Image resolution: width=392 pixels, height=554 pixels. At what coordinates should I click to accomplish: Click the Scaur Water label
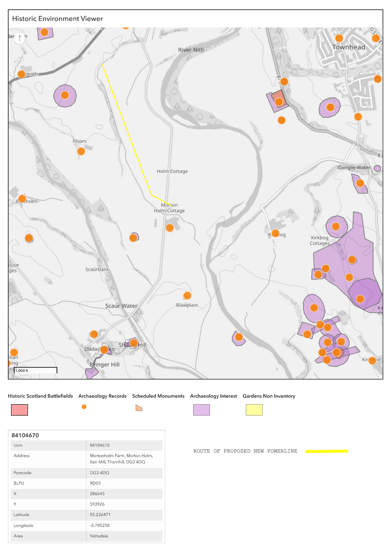tap(121, 306)
